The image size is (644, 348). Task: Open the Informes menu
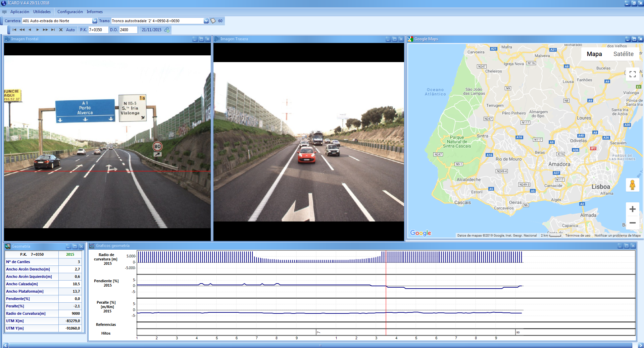pos(95,12)
